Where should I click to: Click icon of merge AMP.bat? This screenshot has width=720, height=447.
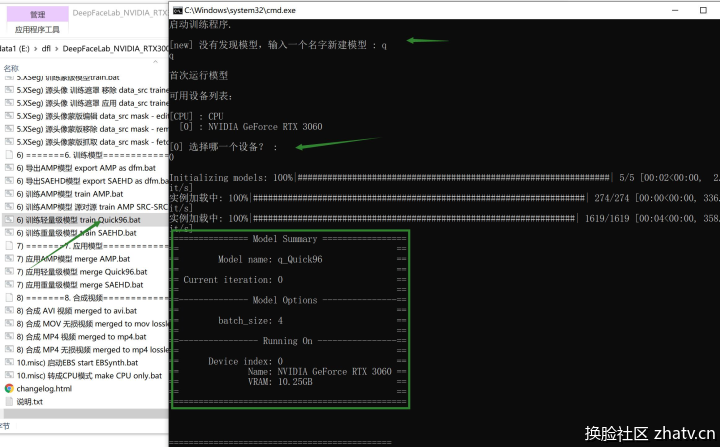tap(9, 259)
